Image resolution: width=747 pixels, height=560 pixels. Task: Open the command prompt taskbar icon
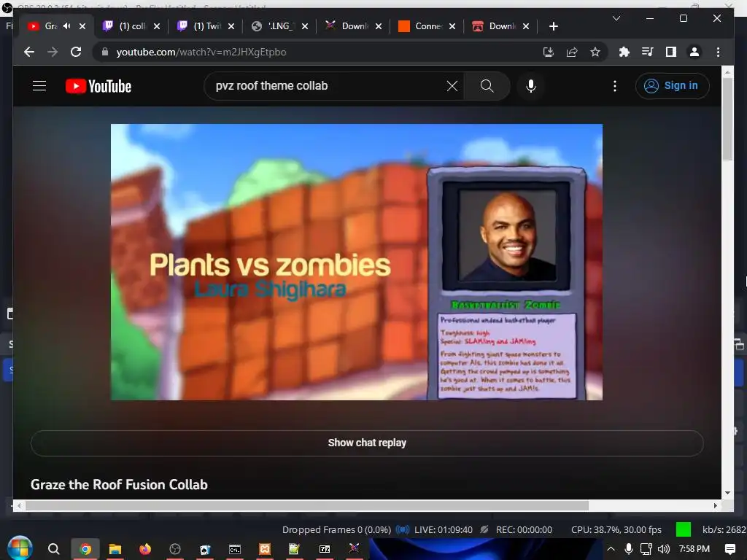point(235,549)
